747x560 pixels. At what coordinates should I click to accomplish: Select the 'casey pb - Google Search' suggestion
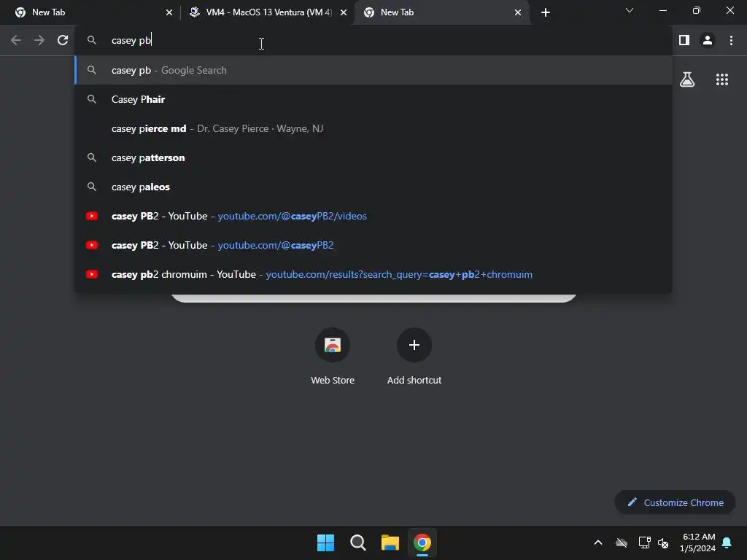tap(374, 70)
